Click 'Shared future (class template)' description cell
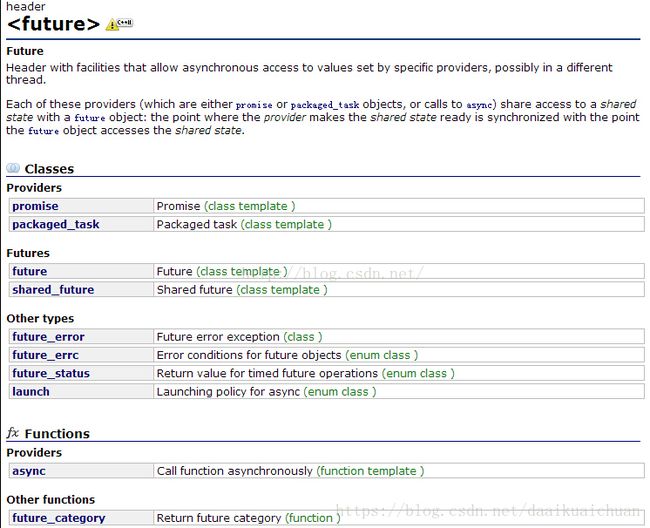650x528 pixels. (399, 290)
